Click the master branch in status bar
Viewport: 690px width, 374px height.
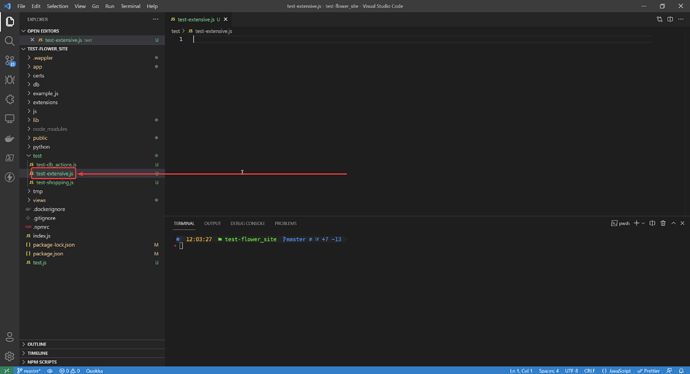pyautogui.click(x=29, y=371)
